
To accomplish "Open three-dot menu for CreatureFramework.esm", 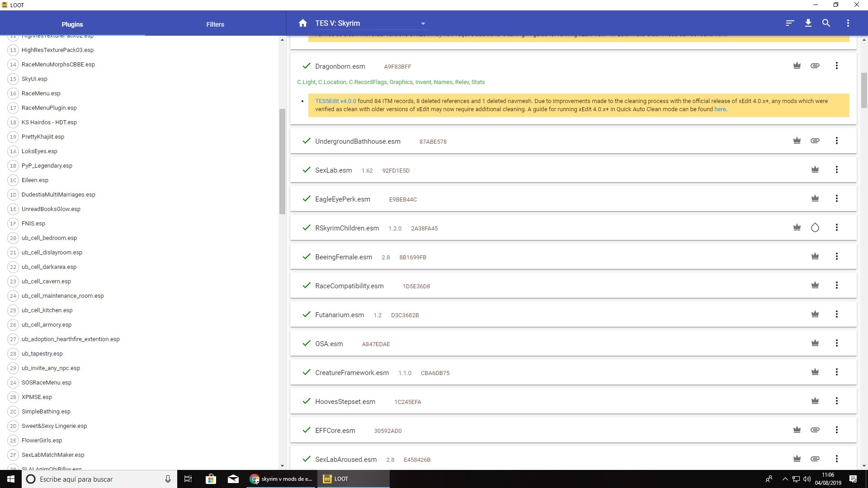I will point(837,372).
